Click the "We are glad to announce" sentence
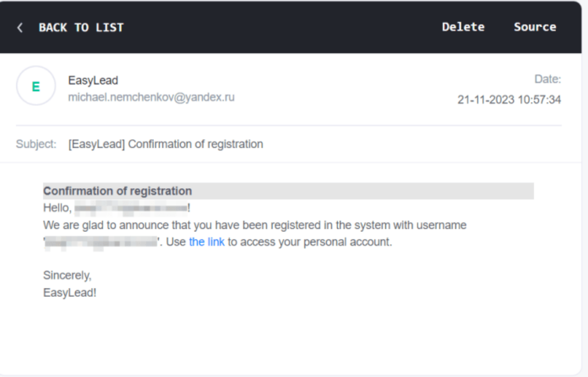The height and width of the screenshot is (377, 588). 254,225
